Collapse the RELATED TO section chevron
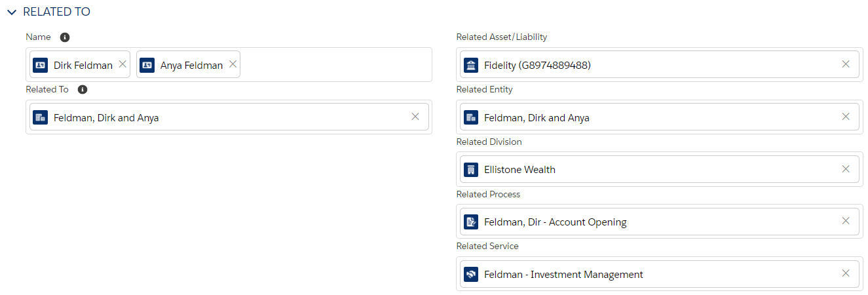Viewport: 868px width, 295px height. [12, 12]
